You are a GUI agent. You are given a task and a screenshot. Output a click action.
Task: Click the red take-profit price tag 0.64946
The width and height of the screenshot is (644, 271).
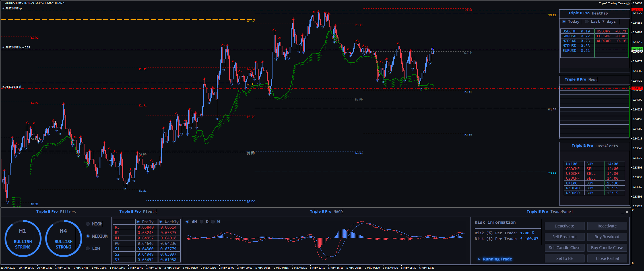point(637,10)
